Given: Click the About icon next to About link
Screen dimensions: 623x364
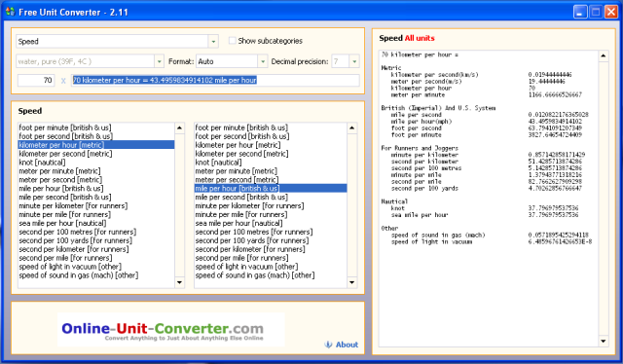Looking at the screenshot, I should (328, 345).
